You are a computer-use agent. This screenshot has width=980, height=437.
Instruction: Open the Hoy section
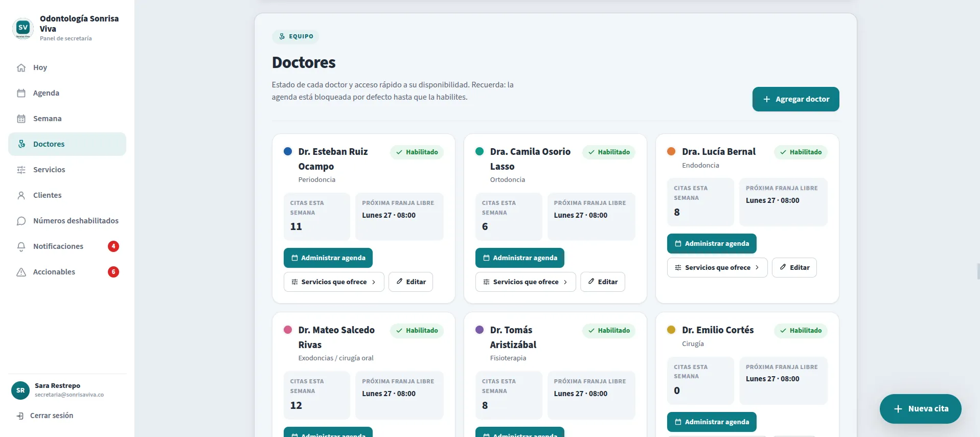pyautogui.click(x=67, y=67)
